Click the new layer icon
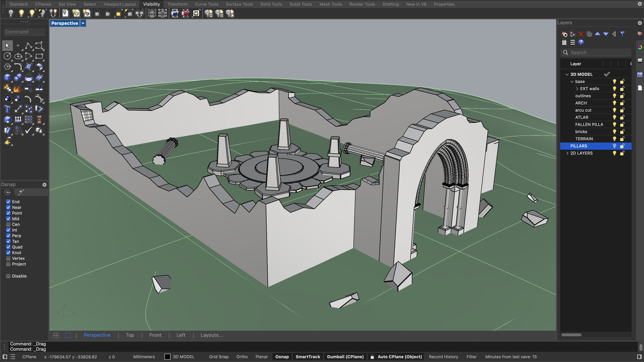Viewport: 644px width, 362px height. pos(564,34)
